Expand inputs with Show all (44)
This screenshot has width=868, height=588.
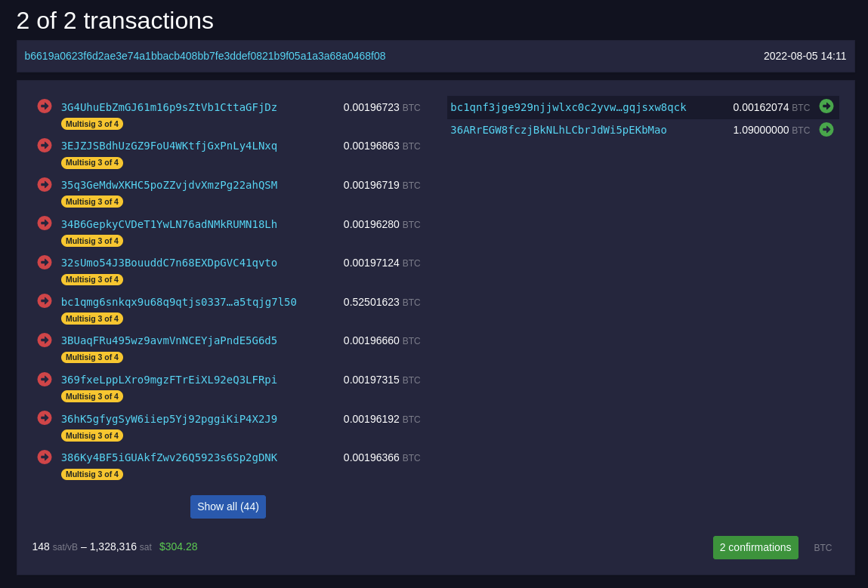coord(228,506)
